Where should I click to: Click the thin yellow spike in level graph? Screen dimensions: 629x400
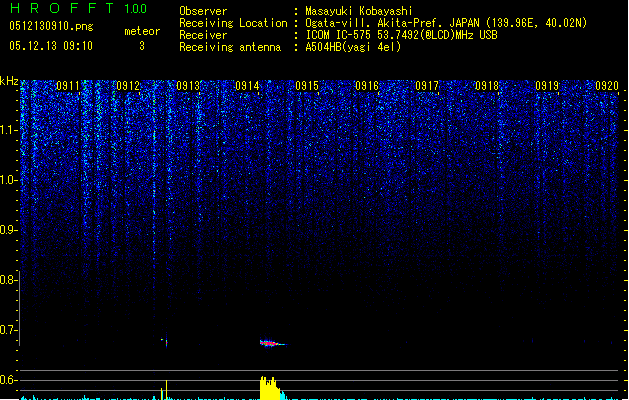(x=166, y=389)
